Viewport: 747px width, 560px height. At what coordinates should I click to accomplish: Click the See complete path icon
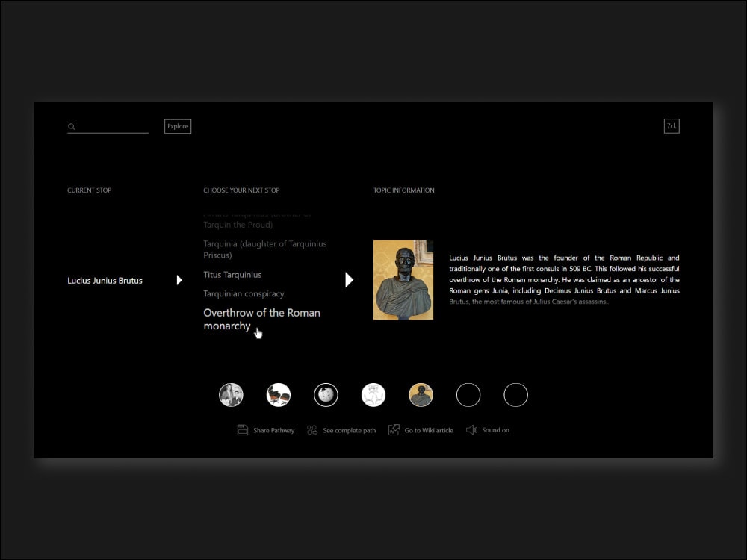coord(312,430)
